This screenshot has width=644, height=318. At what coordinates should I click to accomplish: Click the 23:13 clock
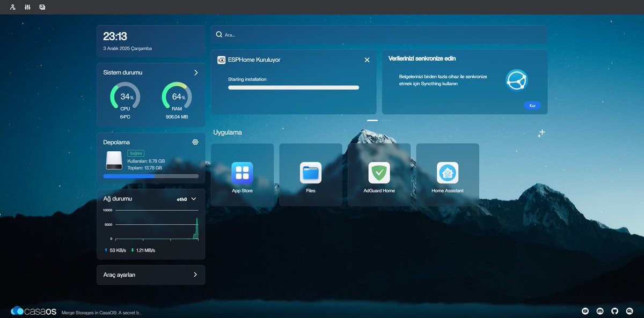pyautogui.click(x=115, y=36)
